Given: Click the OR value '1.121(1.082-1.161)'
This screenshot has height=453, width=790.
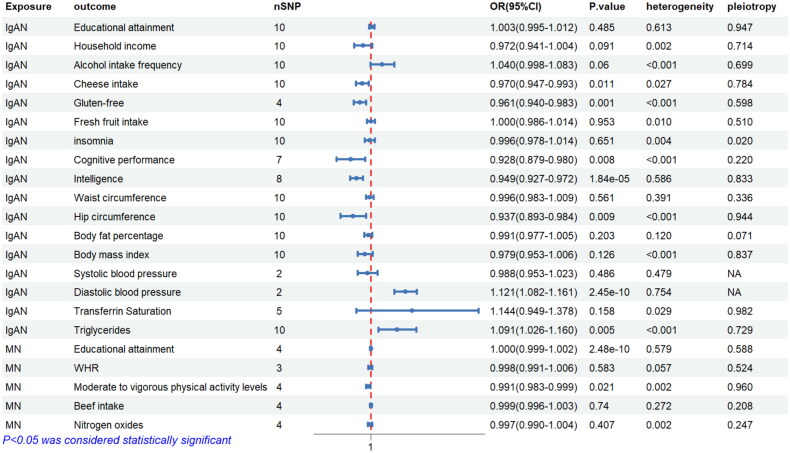Looking at the screenshot, I should [534, 292].
